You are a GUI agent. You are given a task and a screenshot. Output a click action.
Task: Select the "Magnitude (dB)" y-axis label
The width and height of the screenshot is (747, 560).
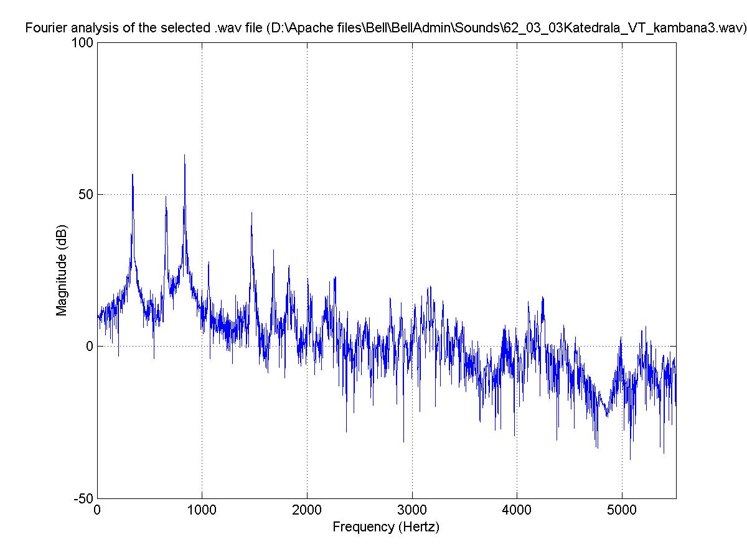[x=62, y=269]
